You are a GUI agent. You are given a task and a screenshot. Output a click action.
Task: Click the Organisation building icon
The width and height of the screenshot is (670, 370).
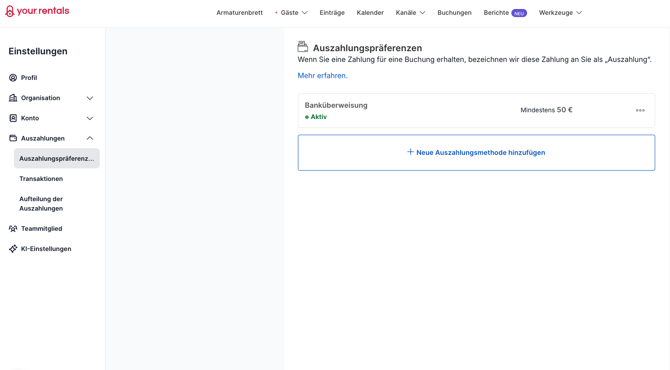click(x=13, y=98)
